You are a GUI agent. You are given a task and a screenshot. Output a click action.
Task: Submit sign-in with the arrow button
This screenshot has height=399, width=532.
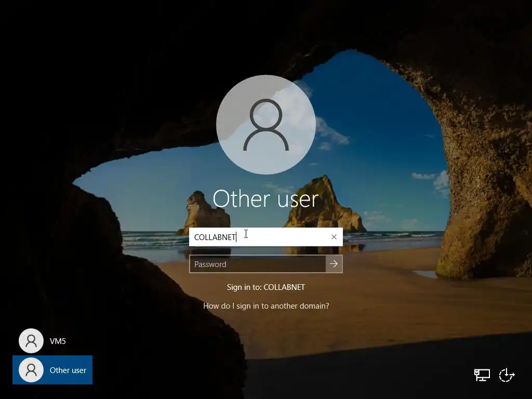coord(334,264)
